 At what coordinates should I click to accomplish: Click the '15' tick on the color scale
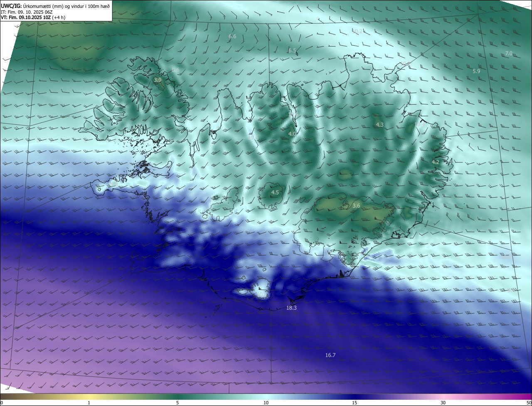(x=355, y=403)
